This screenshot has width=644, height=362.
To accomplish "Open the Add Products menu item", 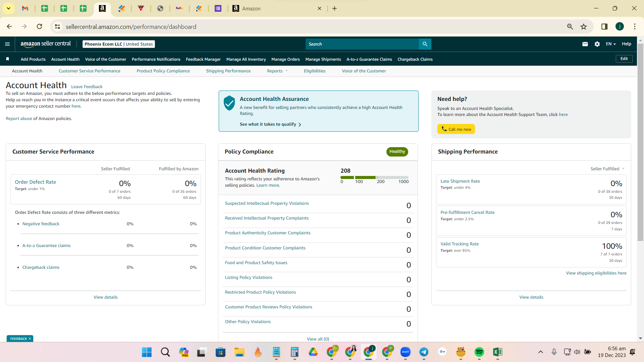I will (33, 59).
